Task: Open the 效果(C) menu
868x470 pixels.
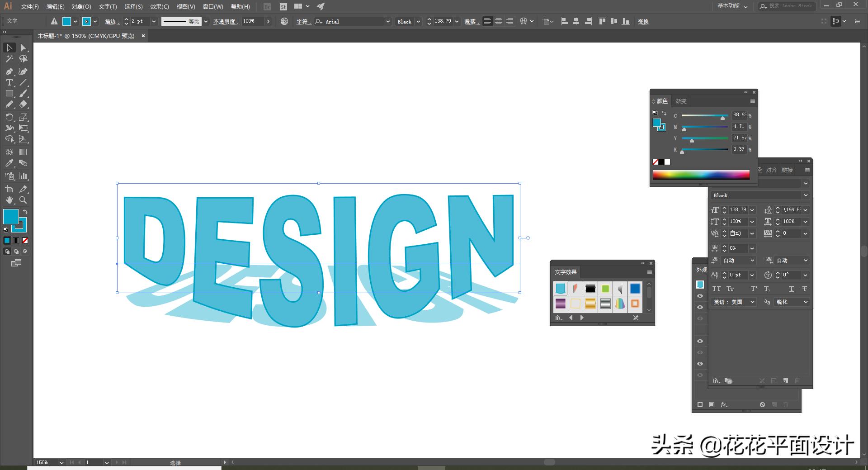Action: coord(159,6)
